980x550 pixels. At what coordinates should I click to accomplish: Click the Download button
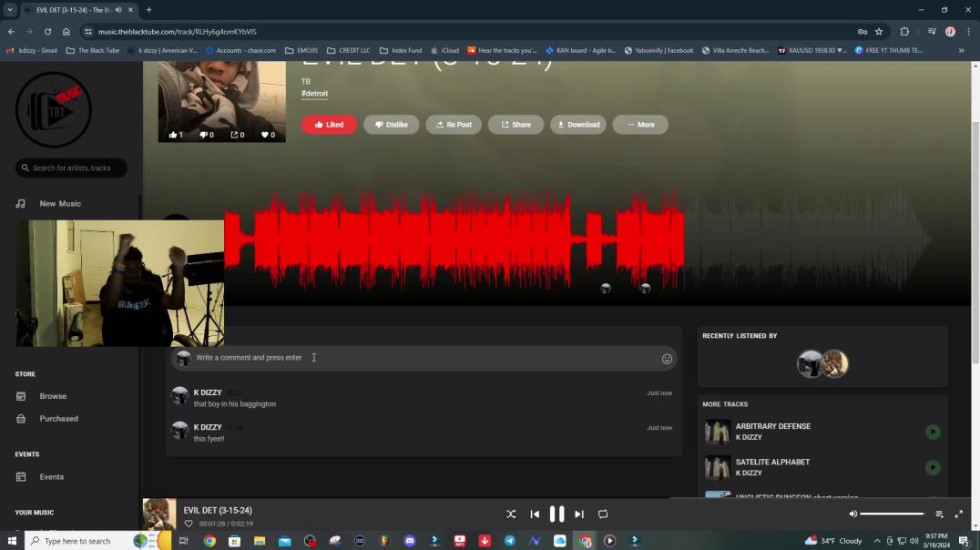click(577, 124)
